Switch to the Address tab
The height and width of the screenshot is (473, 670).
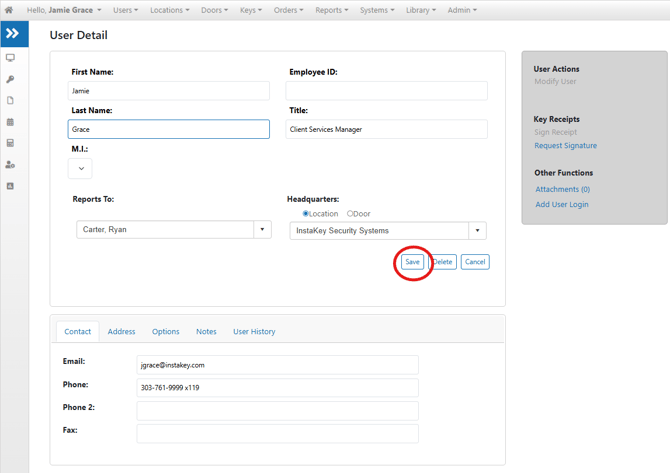pos(121,331)
